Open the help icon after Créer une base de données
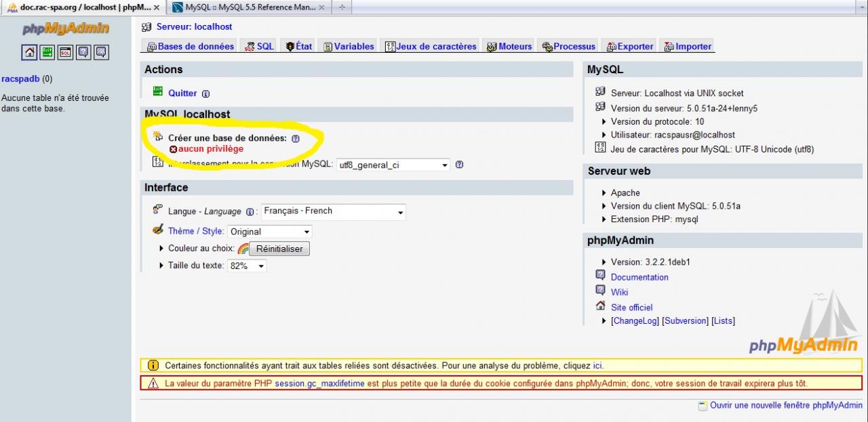The width and height of the screenshot is (868, 422). (x=295, y=138)
